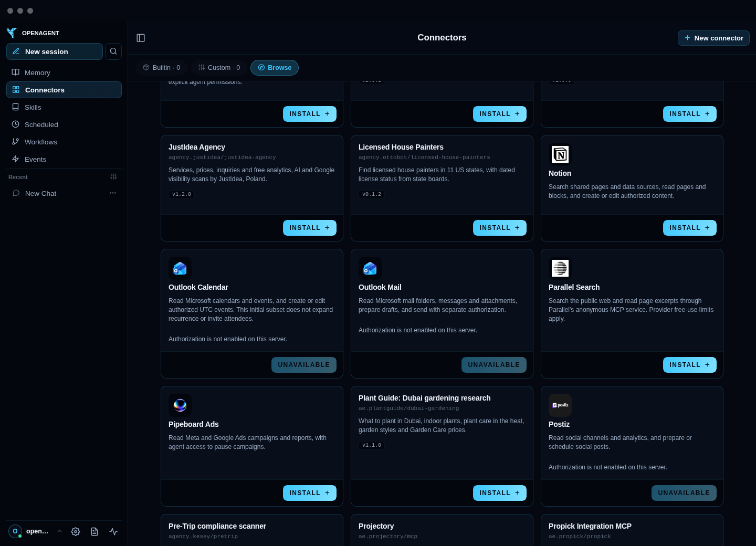Expand the openagent account chevron

pyautogui.click(x=59, y=531)
